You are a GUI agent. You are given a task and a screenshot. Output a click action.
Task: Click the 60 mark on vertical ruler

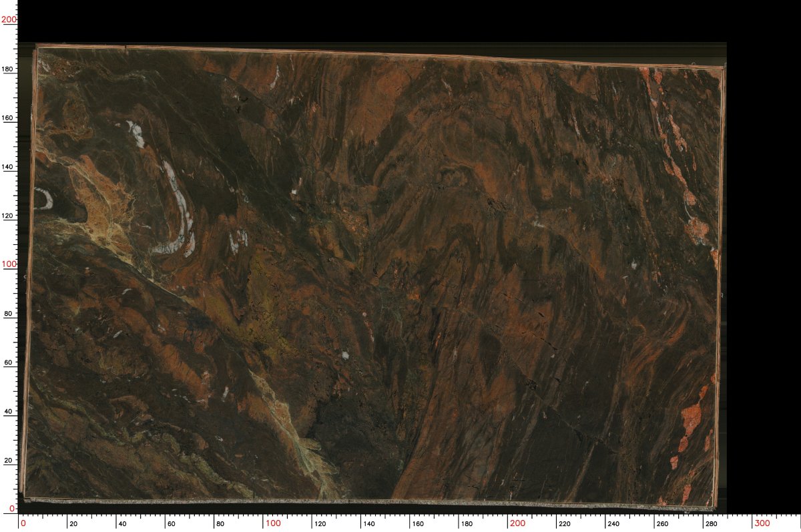pos(9,362)
